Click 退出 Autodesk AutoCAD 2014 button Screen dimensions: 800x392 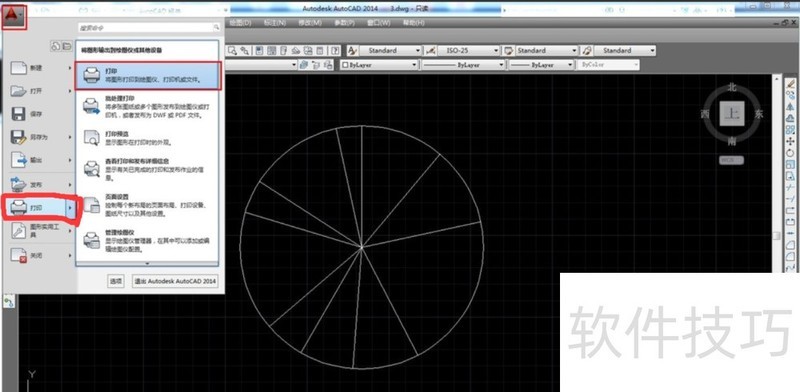pos(175,281)
